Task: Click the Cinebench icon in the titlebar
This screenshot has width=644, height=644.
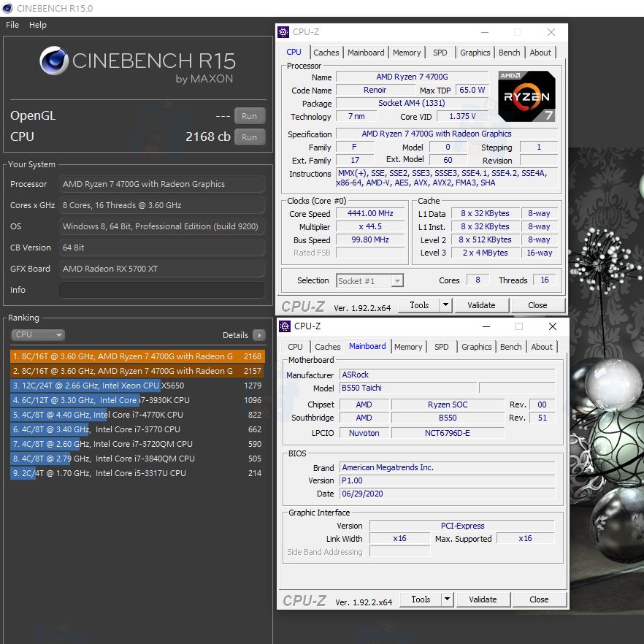Action: [x=7, y=7]
